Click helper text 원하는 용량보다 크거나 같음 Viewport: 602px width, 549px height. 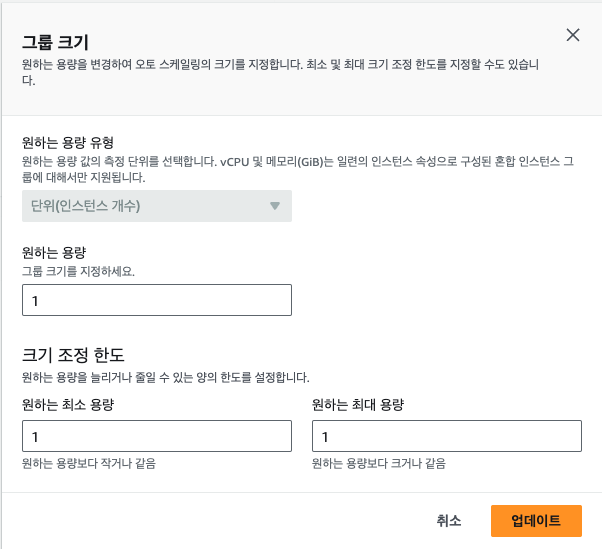point(379,463)
